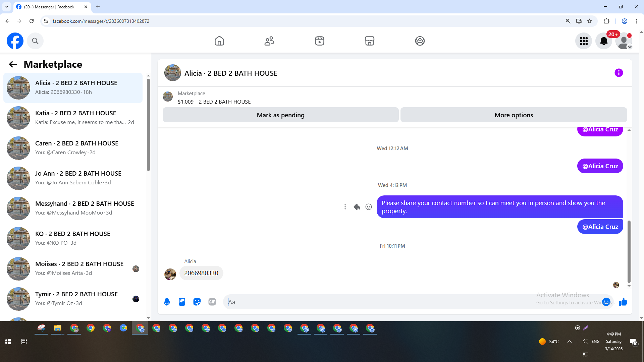Click the second @Alicia Cruz mention bubble

[600, 166]
